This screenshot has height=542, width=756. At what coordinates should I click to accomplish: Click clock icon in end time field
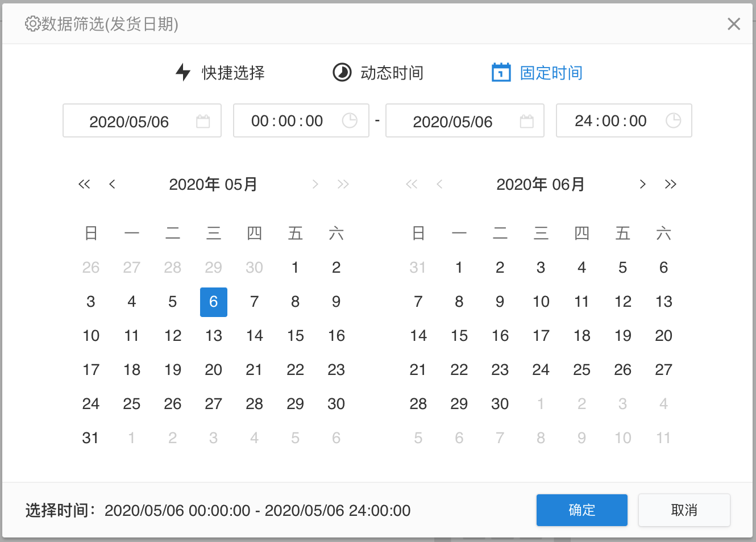coord(674,120)
